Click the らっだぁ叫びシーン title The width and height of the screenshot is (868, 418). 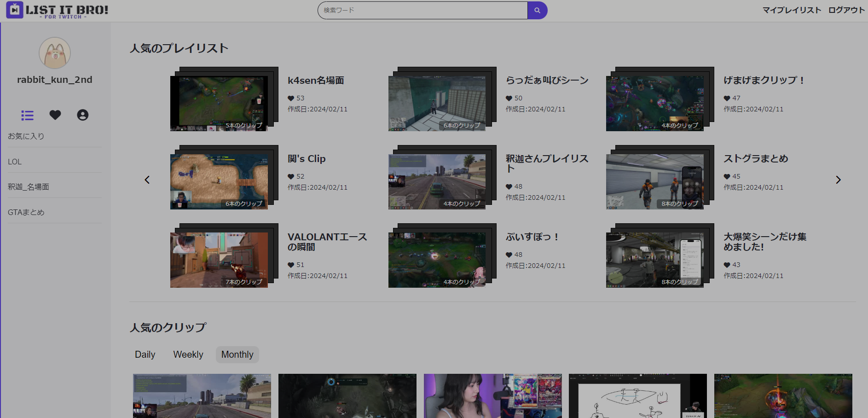[x=547, y=81]
